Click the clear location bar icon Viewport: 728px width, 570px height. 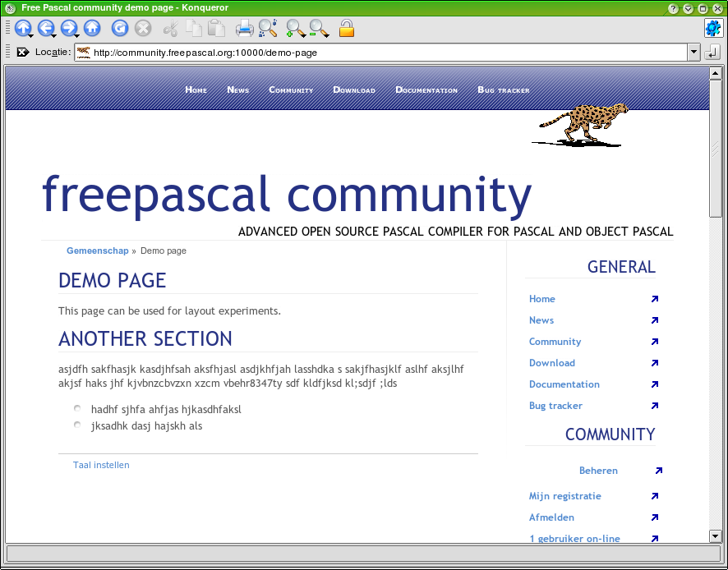click(23, 53)
